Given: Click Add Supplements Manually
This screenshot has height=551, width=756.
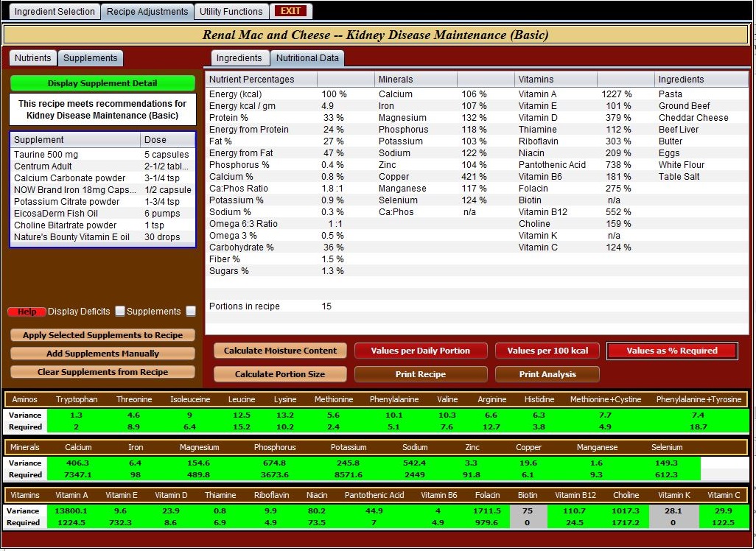Looking at the screenshot, I should pos(102,354).
